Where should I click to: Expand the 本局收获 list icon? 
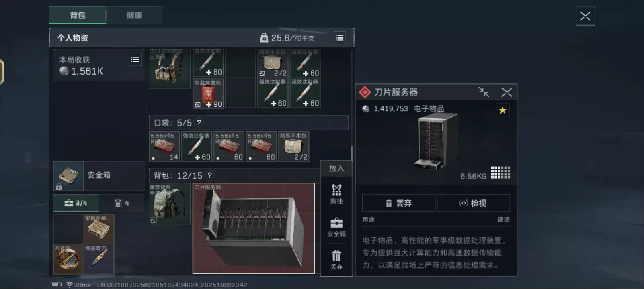[135, 59]
